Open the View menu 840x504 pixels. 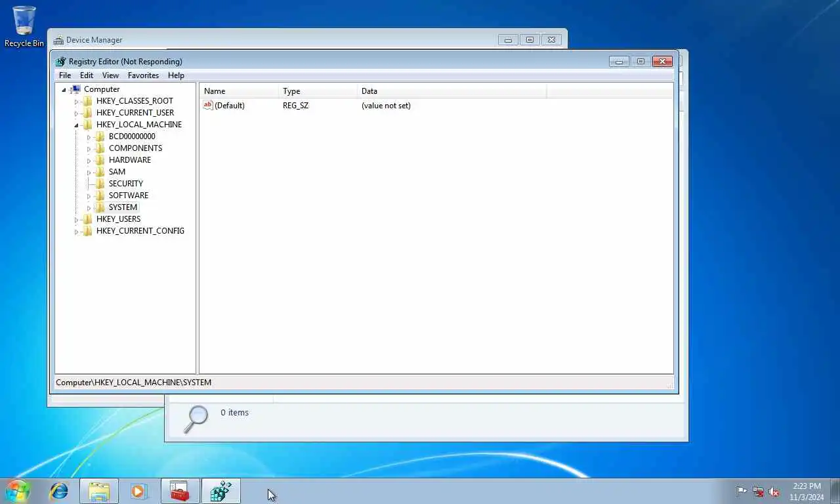(x=110, y=75)
